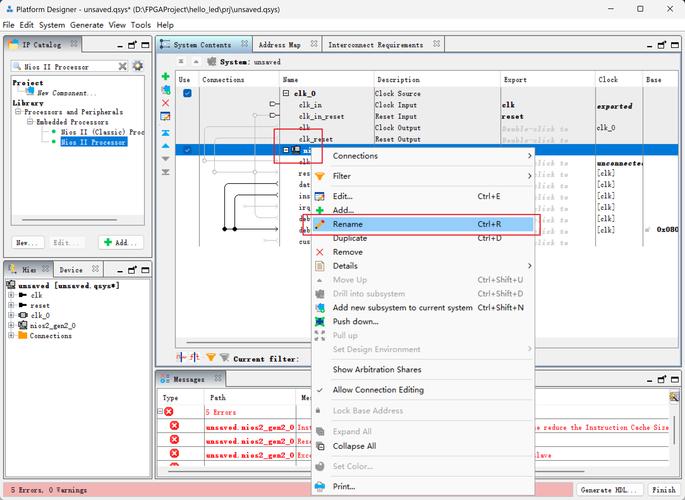Open the Details submenu in context menu

(423, 266)
